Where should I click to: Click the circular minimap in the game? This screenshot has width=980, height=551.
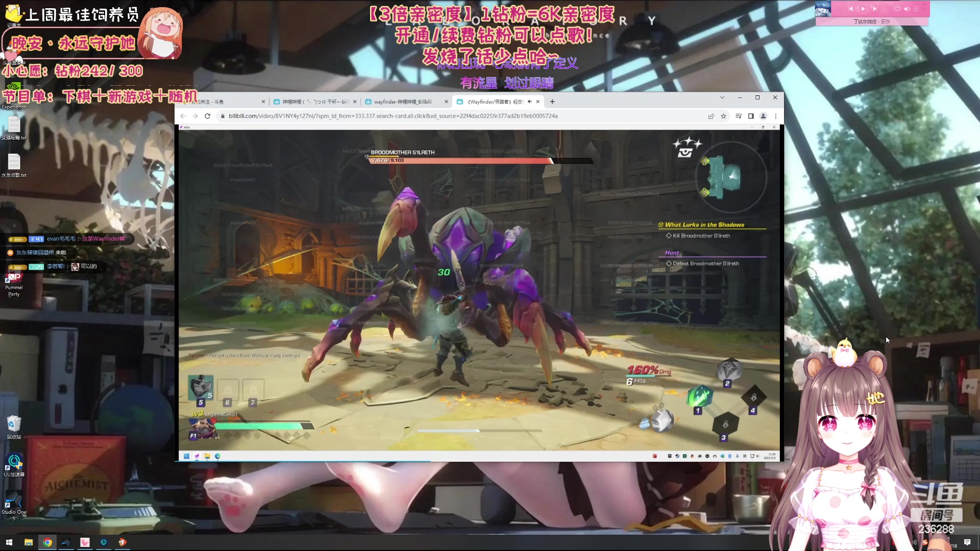(731, 177)
